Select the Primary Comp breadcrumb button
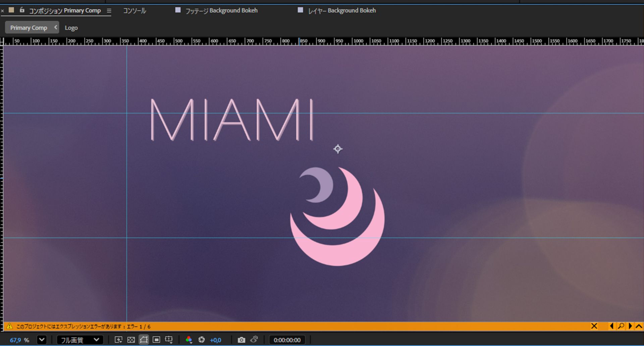The image size is (644, 346). click(x=29, y=28)
